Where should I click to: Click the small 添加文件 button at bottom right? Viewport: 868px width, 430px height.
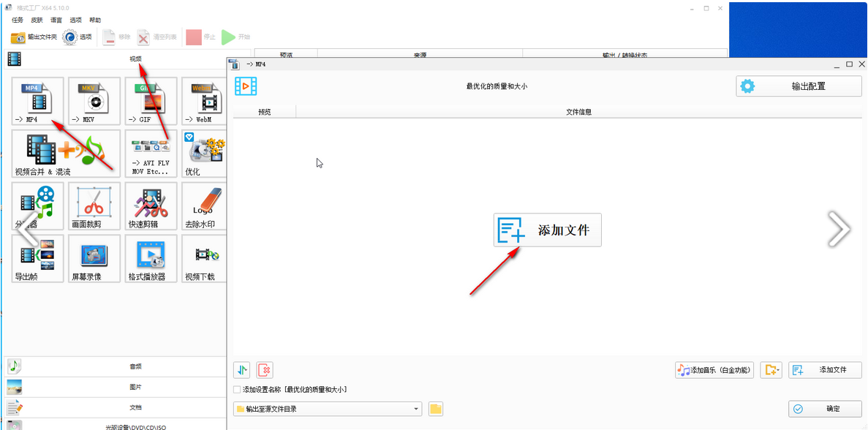coord(825,370)
